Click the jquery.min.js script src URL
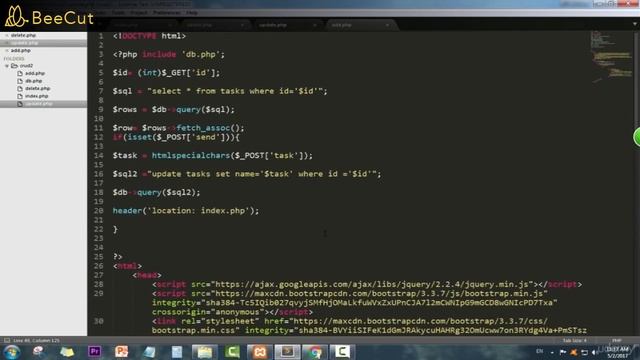The width and height of the screenshot is (640, 360). point(372,284)
